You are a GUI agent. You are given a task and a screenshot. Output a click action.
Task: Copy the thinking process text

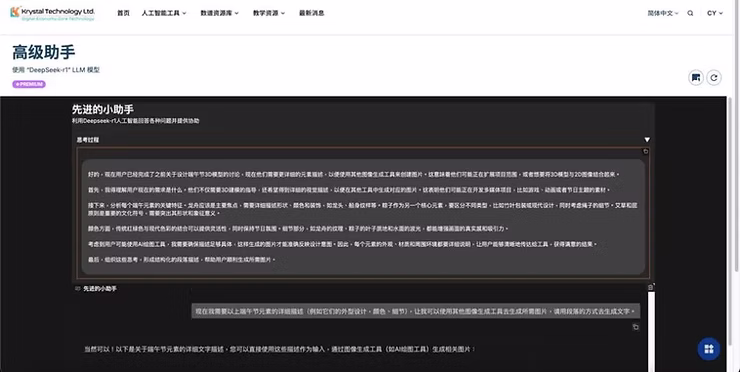point(646,152)
